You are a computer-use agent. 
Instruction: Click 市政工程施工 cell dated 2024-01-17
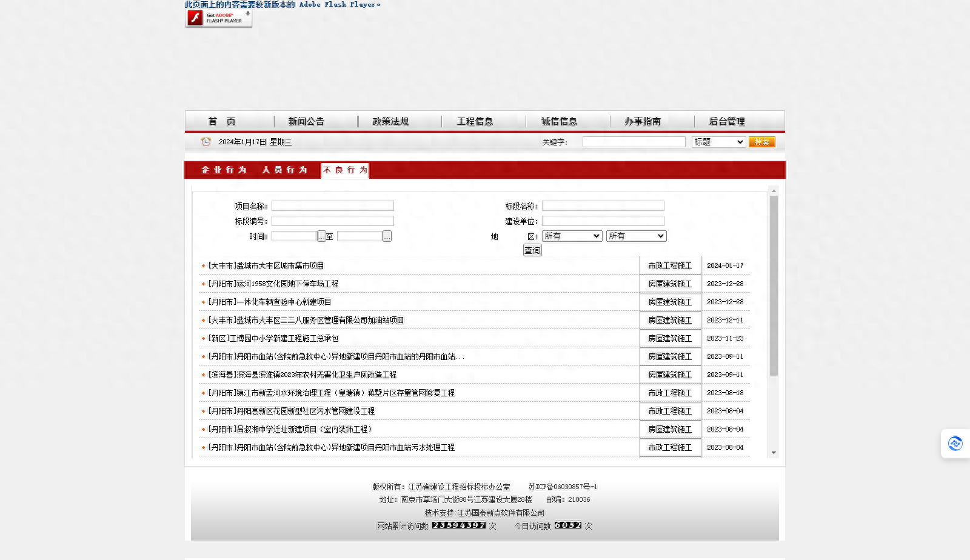point(670,265)
